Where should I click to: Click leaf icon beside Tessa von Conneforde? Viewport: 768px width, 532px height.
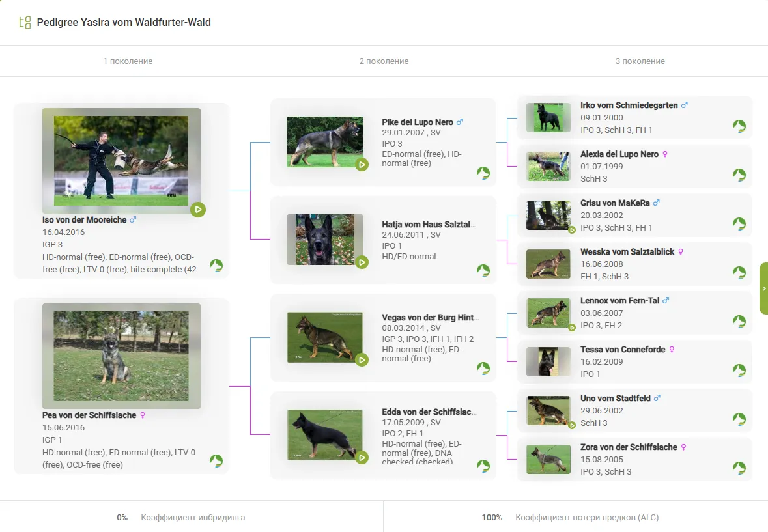point(739,371)
